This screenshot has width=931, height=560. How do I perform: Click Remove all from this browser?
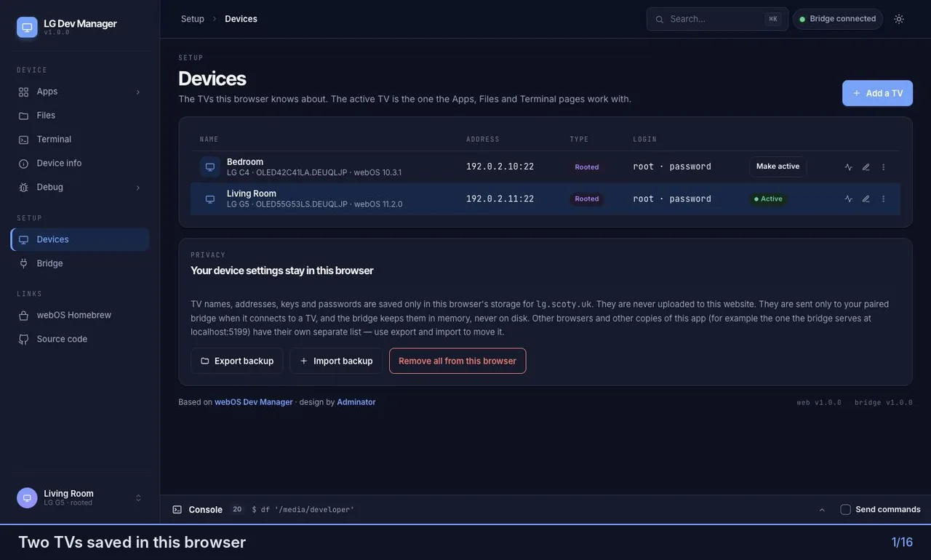pos(457,361)
